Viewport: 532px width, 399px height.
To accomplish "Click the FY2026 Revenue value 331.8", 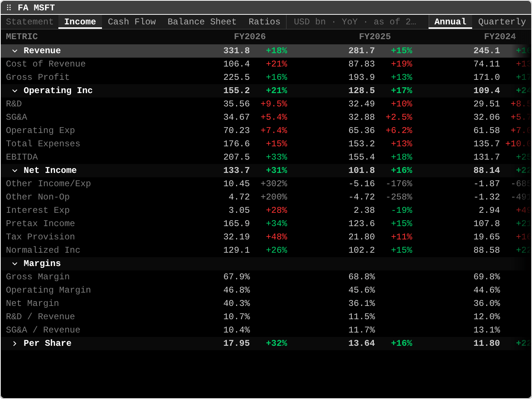I will [x=236, y=51].
